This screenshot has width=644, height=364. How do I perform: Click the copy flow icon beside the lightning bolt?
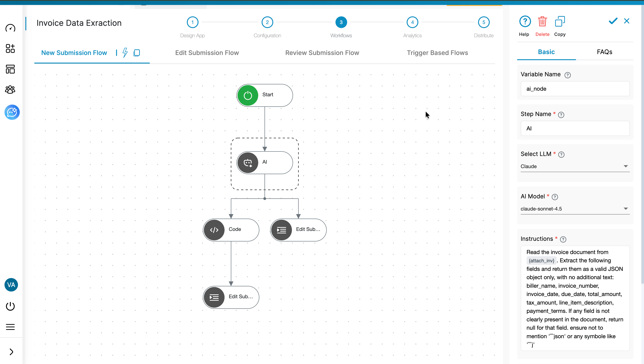click(x=137, y=53)
